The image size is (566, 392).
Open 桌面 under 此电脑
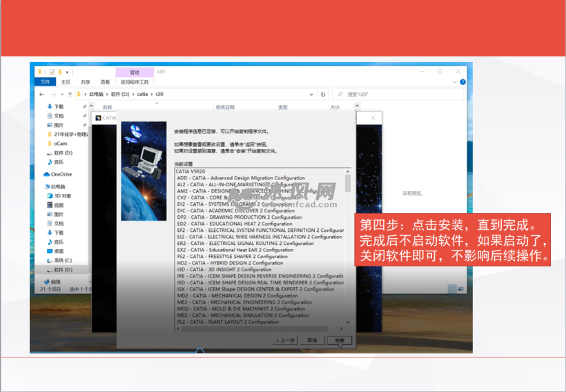pyautogui.click(x=56, y=251)
